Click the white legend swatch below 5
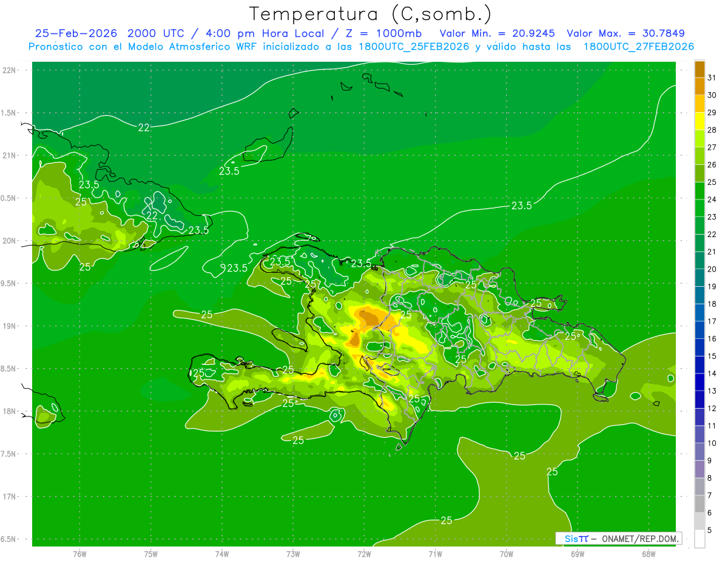The width and height of the screenshot is (728, 562). pos(699,539)
